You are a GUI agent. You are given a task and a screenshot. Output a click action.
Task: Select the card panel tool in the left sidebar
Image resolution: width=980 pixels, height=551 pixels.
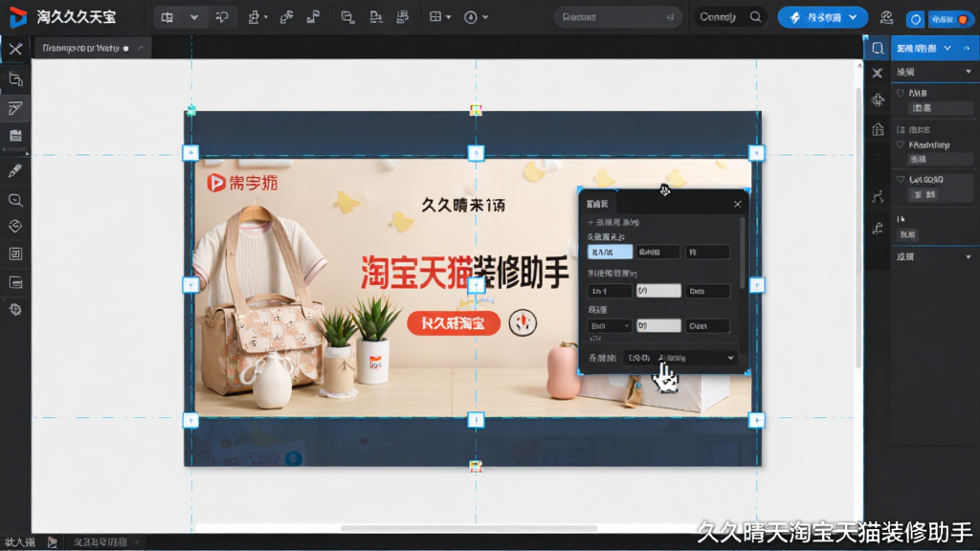tap(15, 282)
